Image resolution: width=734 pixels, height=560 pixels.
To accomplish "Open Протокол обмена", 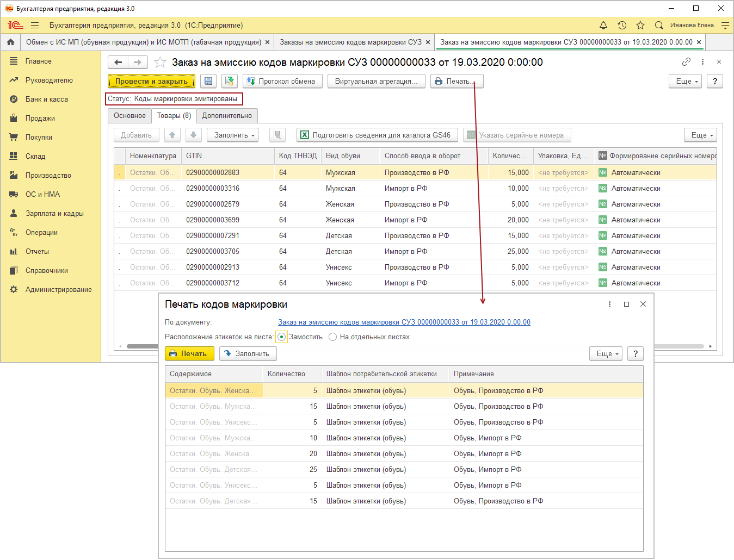I will 282,81.
